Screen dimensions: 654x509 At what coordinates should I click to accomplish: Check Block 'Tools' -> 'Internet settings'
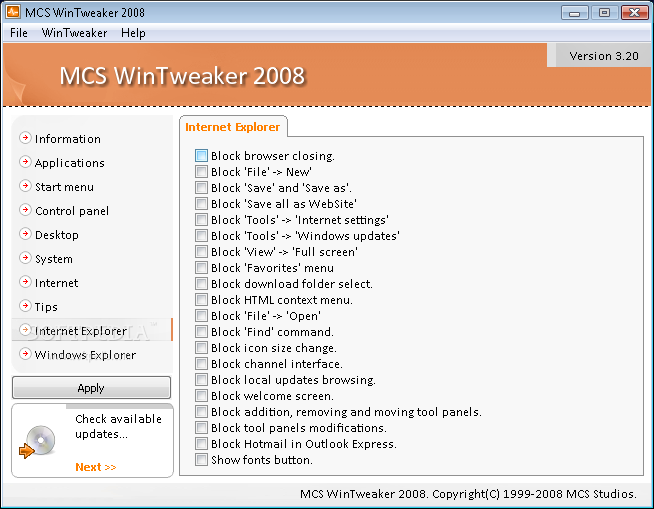click(x=201, y=219)
